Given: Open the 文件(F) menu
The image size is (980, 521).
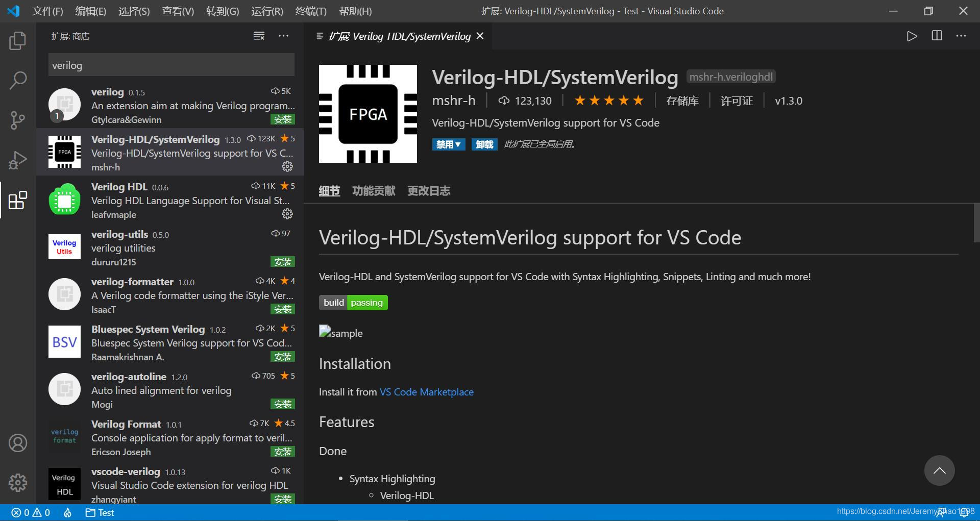Looking at the screenshot, I should coord(47,11).
